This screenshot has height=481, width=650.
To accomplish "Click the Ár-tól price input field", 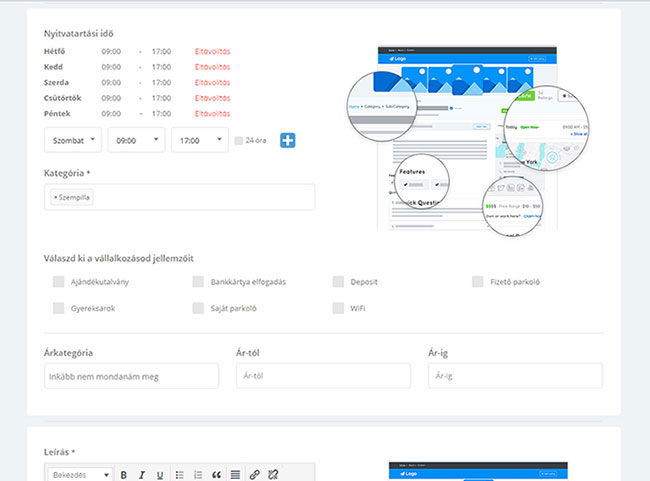I will (322, 376).
